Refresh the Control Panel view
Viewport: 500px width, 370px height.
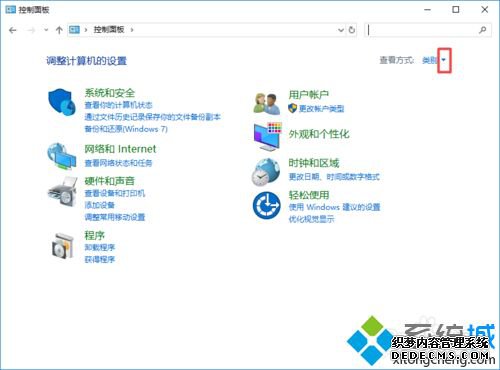click(352, 30)
